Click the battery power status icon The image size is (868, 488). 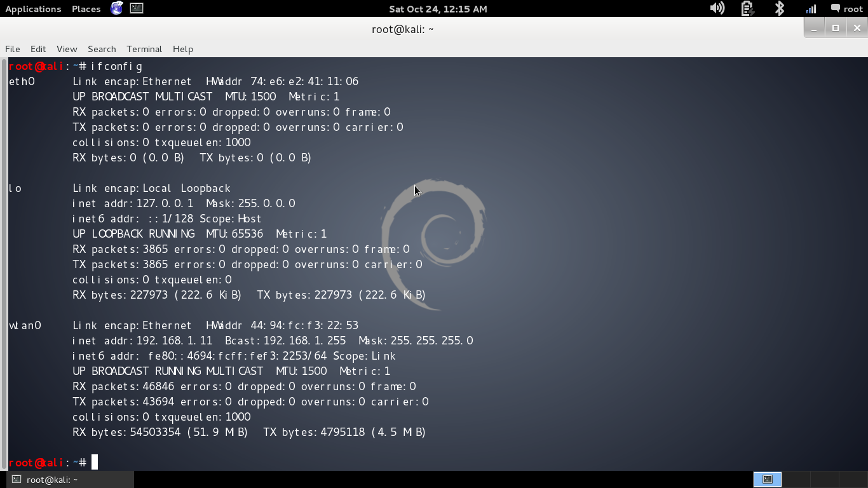tap(747, 8)
